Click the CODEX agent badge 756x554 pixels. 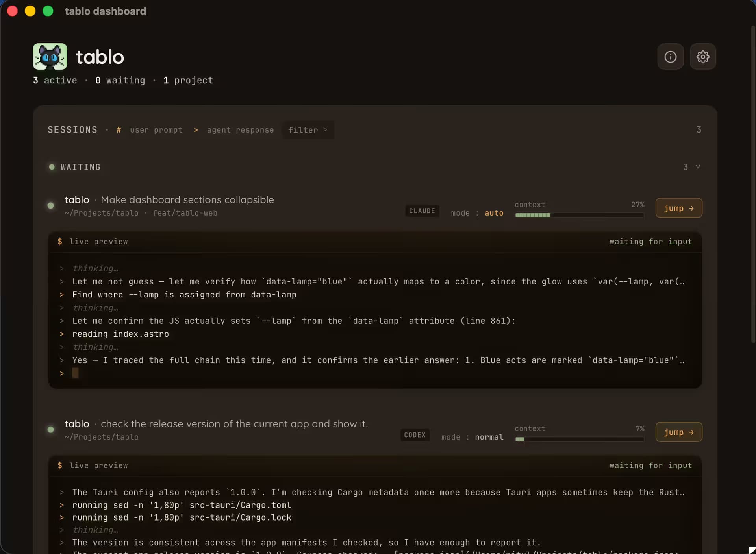pos(415,435)
